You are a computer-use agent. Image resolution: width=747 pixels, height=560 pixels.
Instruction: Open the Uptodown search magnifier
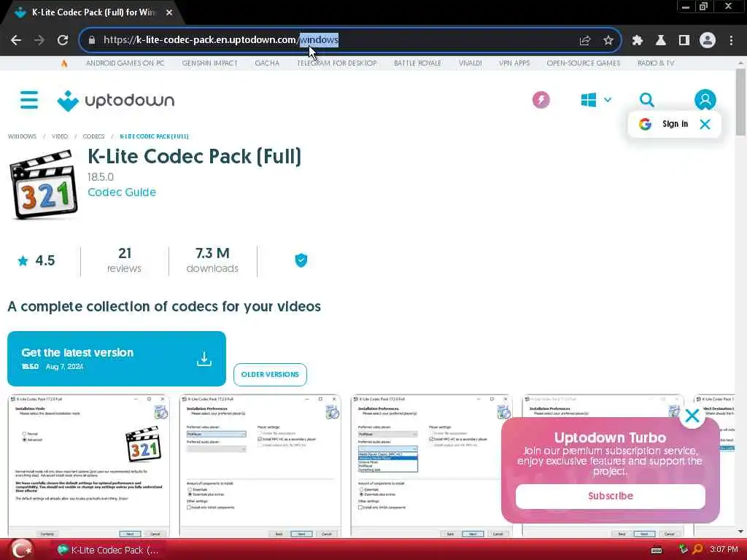646,100
